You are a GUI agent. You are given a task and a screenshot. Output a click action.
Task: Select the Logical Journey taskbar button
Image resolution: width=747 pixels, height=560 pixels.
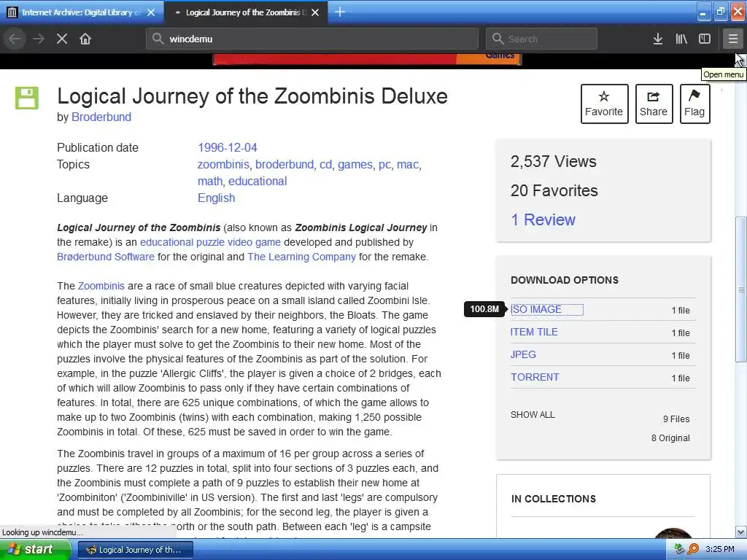pos(135,550)
